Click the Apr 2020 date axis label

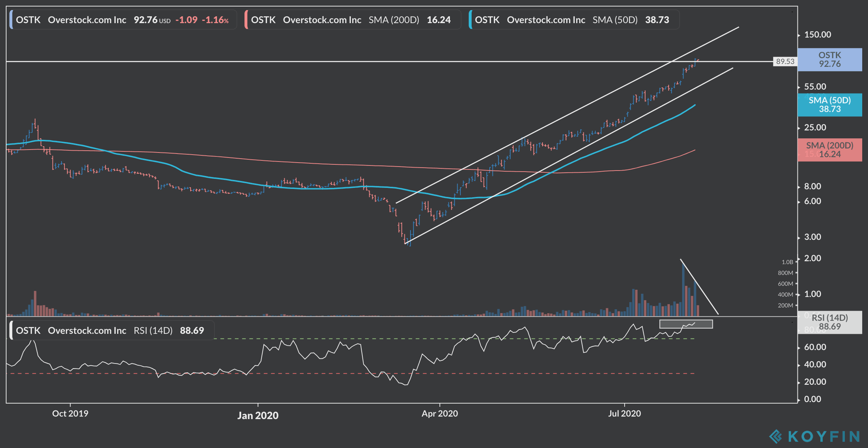tap(440, 414)
